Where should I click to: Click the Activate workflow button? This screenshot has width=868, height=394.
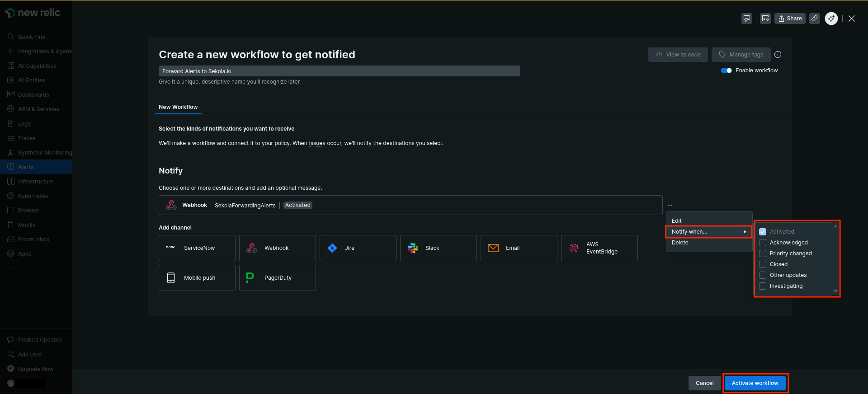point(755,383)
